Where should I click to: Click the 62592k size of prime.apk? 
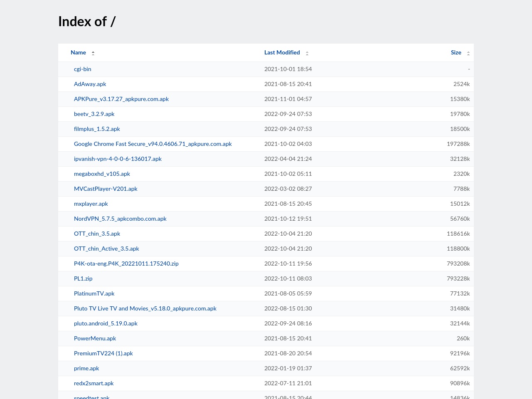[x=460, y=368]
